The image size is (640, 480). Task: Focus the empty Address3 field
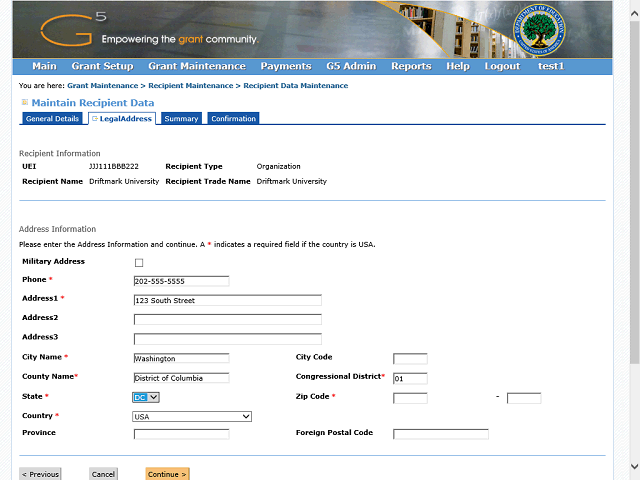pos(227,339)
